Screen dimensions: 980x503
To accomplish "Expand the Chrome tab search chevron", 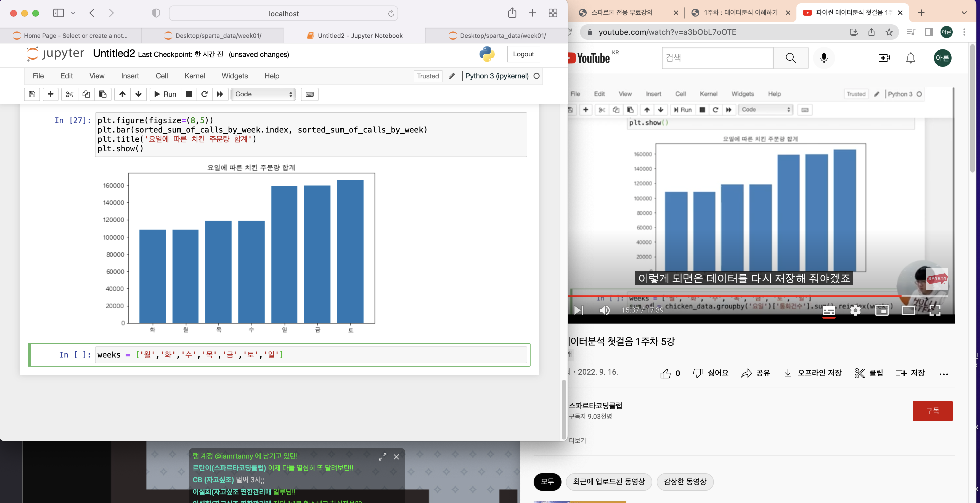I will [x=964, y=12].
